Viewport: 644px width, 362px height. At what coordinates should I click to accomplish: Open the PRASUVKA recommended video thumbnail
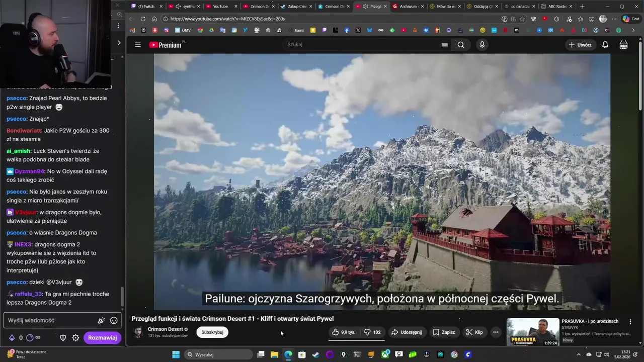click(533, 332)
